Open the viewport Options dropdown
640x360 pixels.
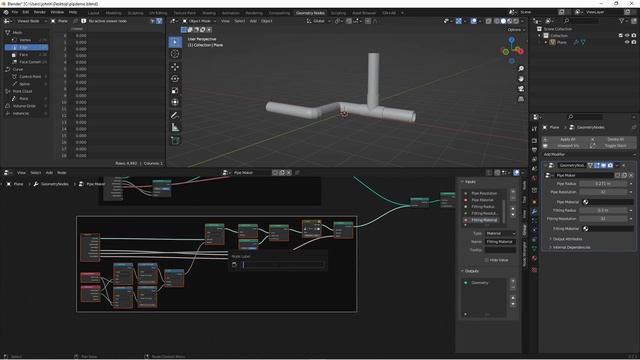click(x=516, y=30)
